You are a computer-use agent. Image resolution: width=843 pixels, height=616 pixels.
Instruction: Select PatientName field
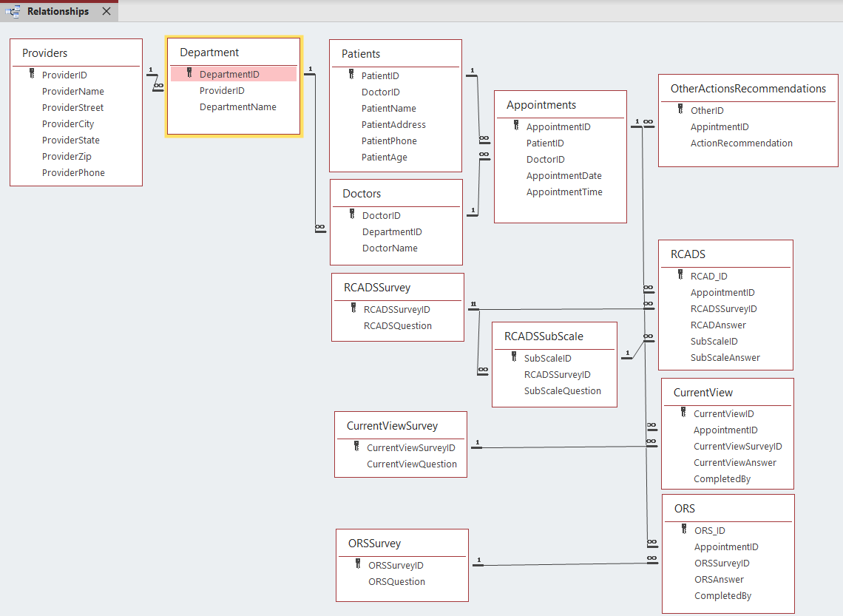click(x=389, y=109)
